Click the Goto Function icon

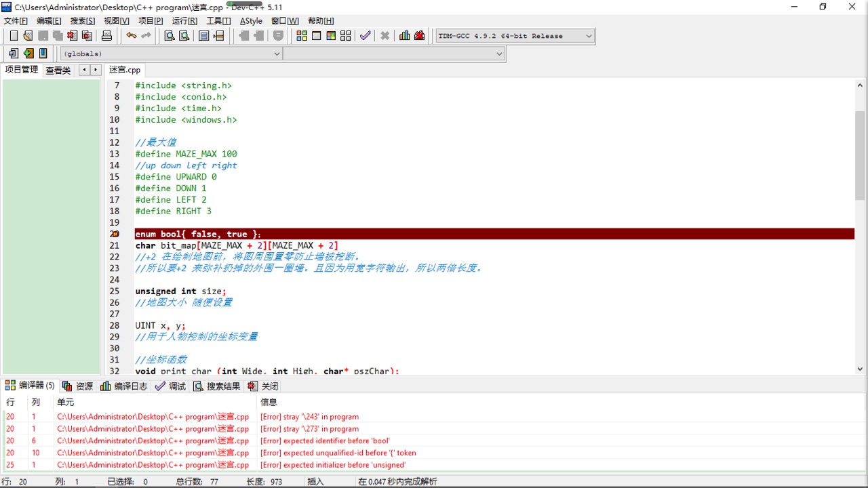point(203,36)
